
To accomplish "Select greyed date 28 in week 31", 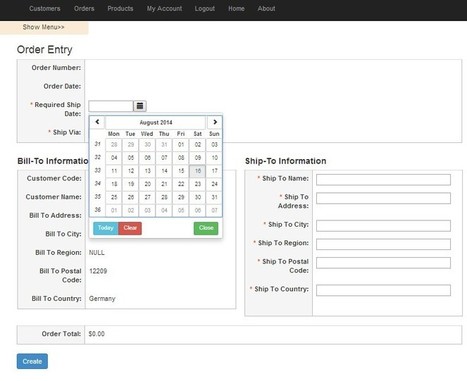I will (x=114, y=145).
